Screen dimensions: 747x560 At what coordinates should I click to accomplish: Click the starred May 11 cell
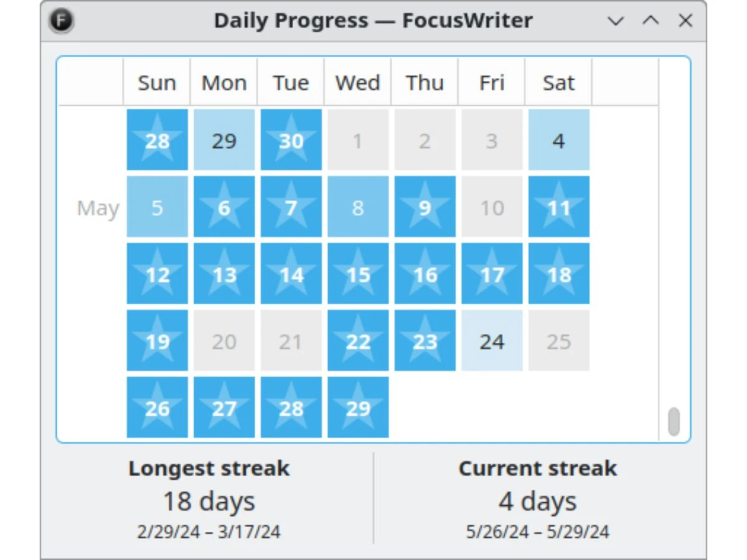click(558, 207)
